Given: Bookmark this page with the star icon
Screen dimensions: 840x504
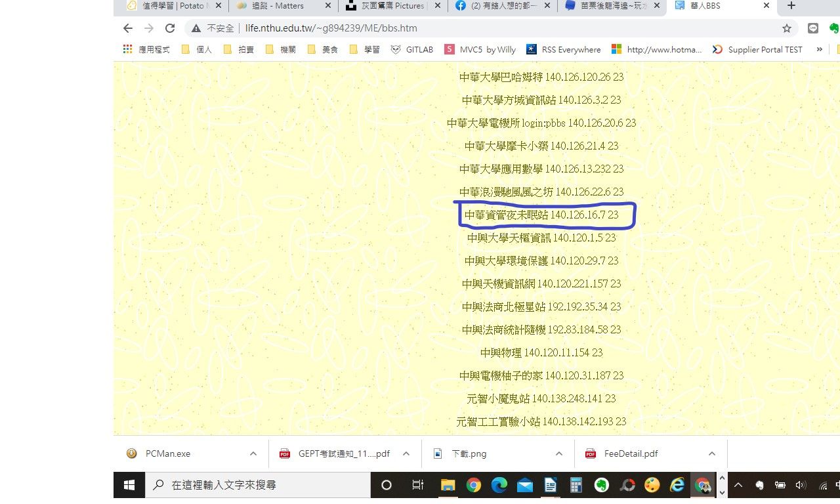Looking at the screenshot, I should 787,28.
